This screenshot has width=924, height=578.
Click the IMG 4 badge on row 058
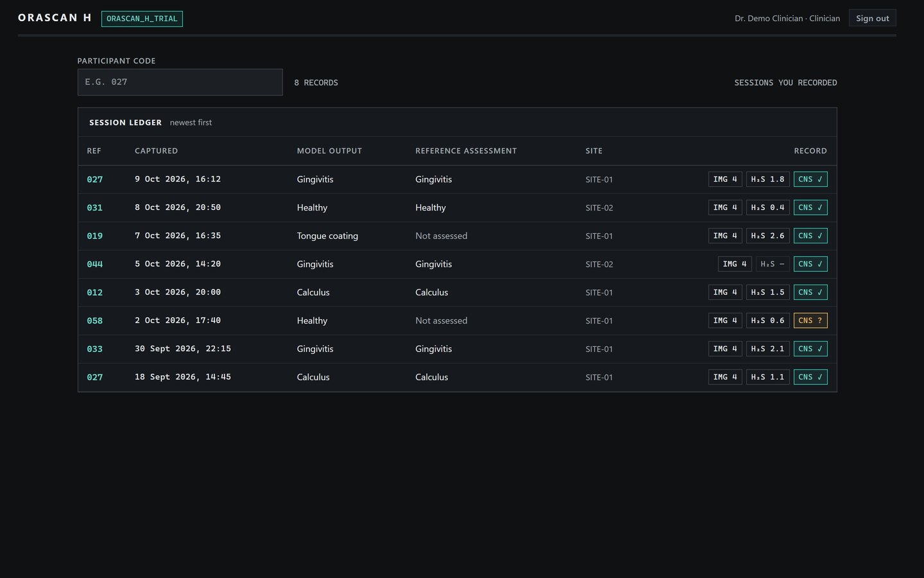coord(725,320)
